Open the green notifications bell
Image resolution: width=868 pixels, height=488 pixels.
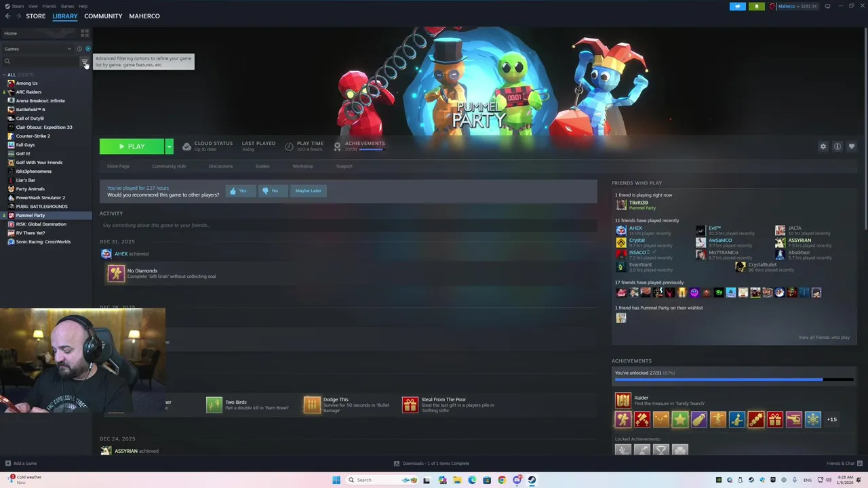coord(757,7)
